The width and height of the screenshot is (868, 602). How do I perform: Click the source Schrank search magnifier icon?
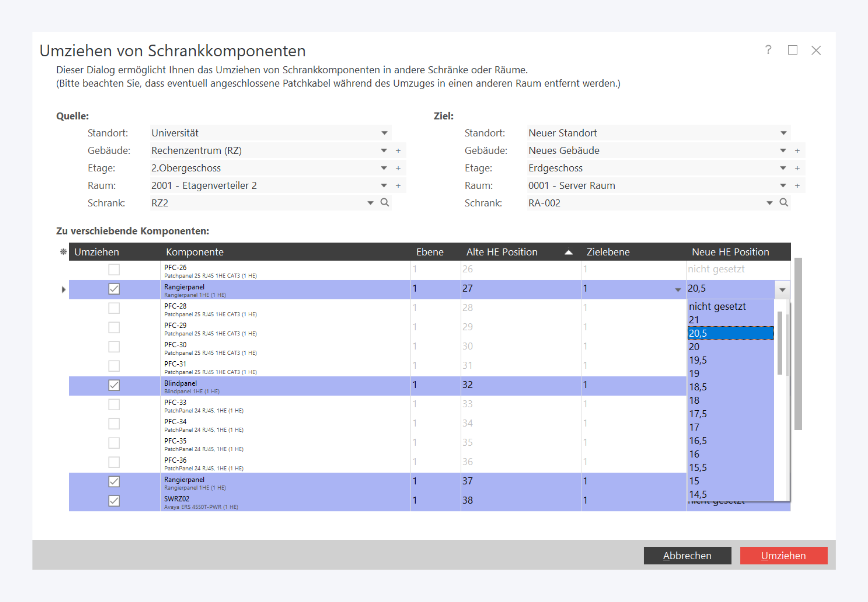pyautogui.click(x=384, y=202)
